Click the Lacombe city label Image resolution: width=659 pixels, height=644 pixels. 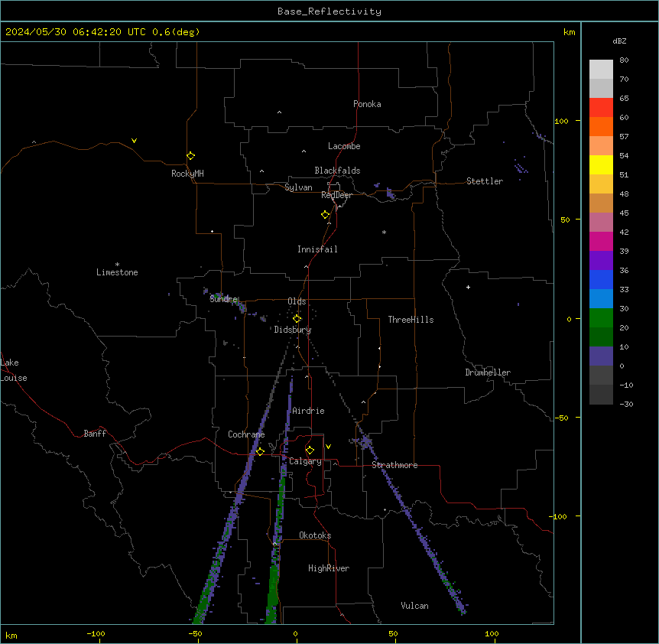point(344,146)
